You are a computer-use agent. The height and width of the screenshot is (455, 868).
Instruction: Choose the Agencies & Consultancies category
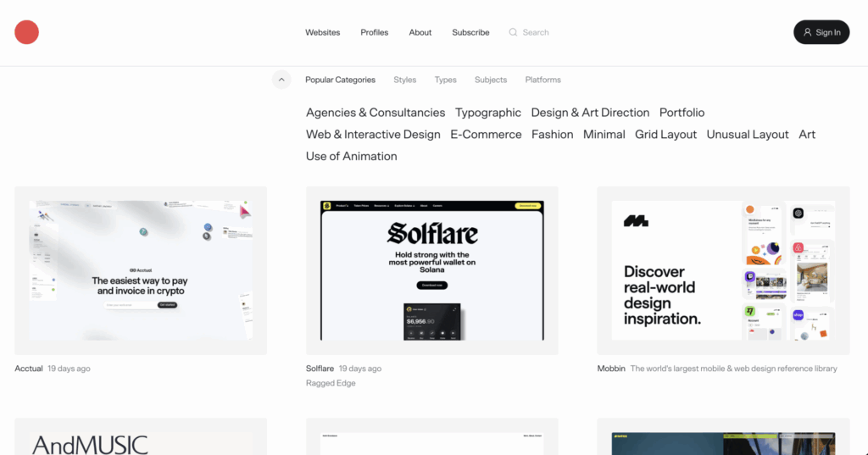[376, 113]
